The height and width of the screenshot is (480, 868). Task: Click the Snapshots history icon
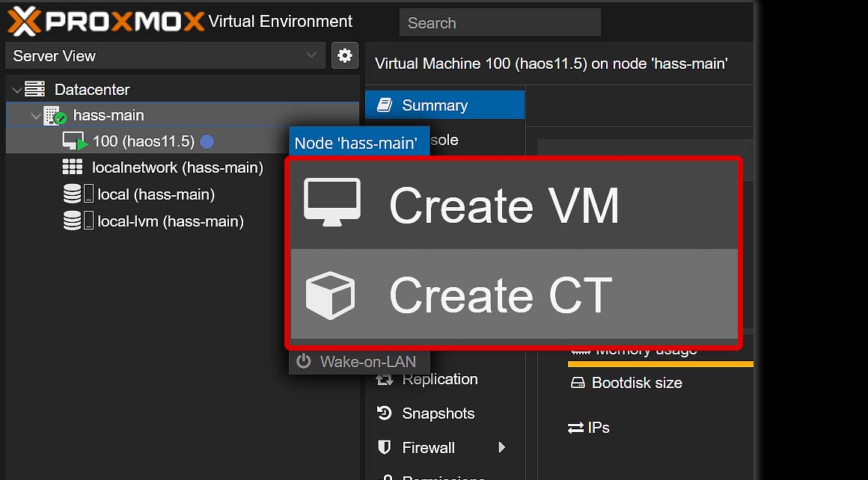coord(384,413)
